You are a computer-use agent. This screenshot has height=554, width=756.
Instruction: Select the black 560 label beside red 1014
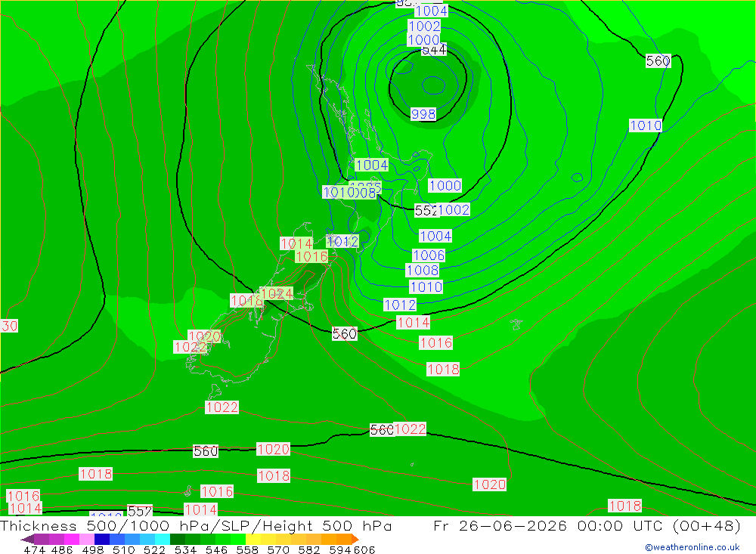(345, 333)
